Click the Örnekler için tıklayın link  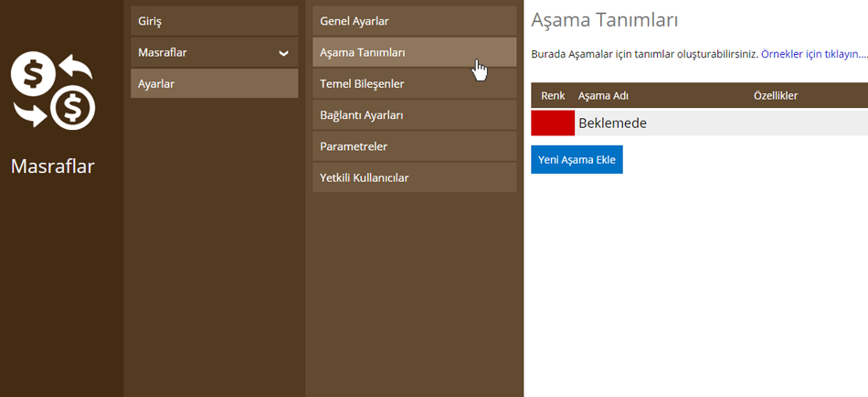pos(814,54)
